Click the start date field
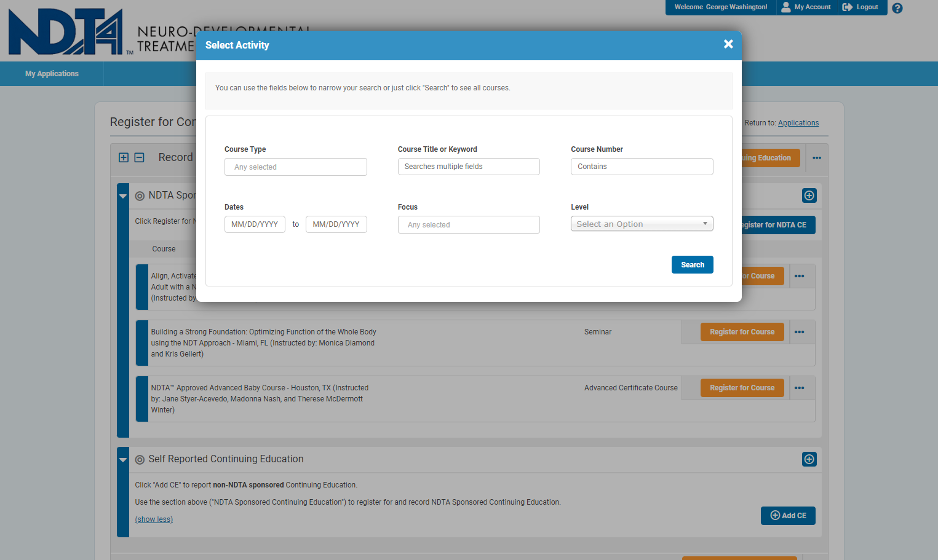The width and height of the screenshot is (938, 560). coord(255,224)
